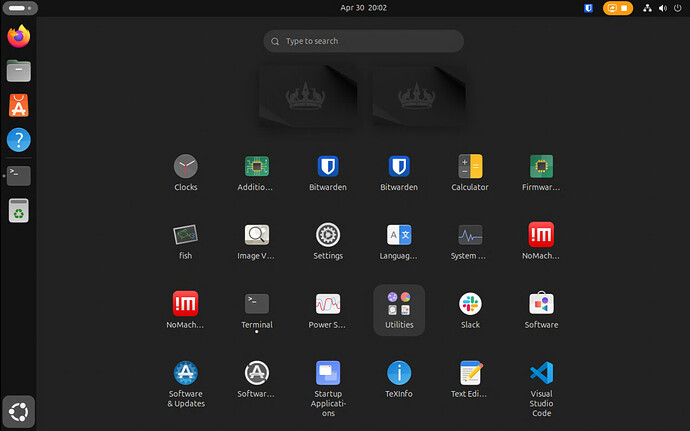Click the volume speaker icon in top bar
This screenshot has height=431, width=690.
663,8
